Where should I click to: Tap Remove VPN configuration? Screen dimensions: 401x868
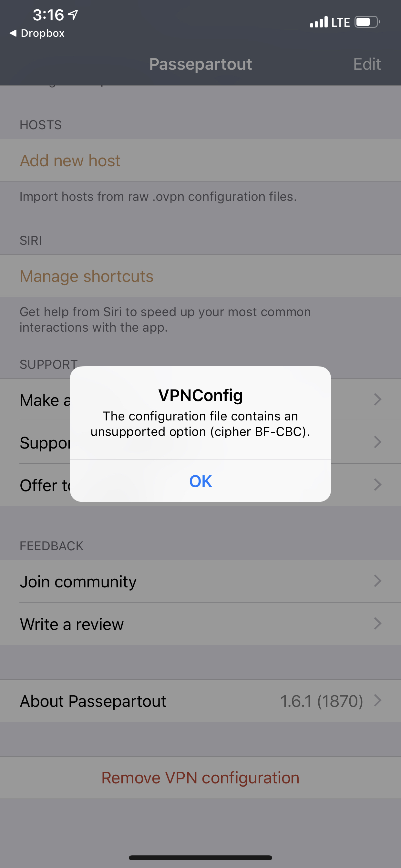click(200, 778)
